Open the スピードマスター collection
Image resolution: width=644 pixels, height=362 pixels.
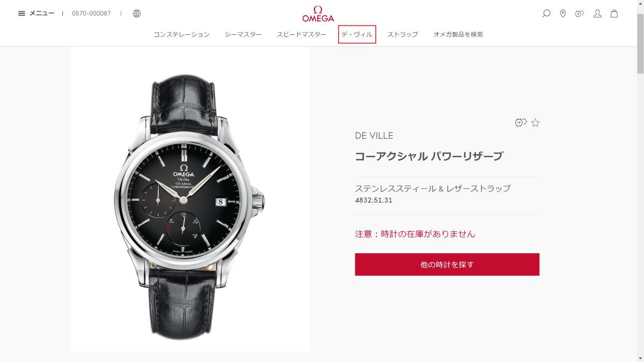click(302, 34)
